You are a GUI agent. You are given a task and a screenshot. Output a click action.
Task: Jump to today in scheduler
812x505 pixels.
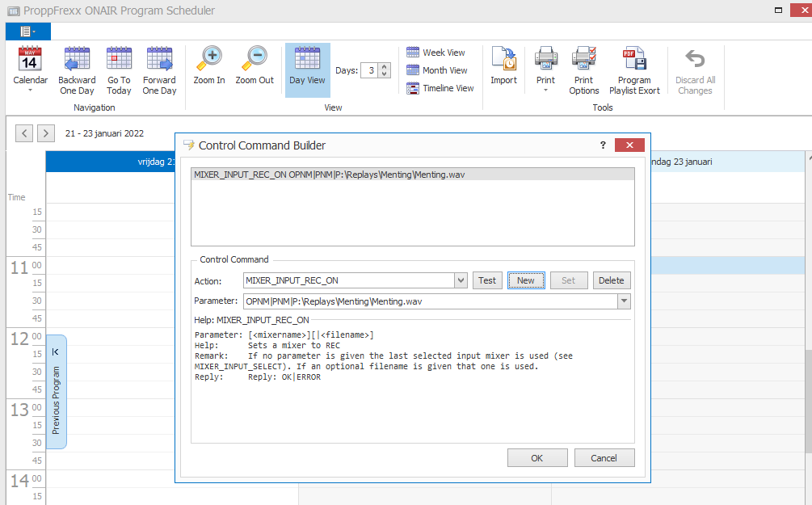coord(119,69)
